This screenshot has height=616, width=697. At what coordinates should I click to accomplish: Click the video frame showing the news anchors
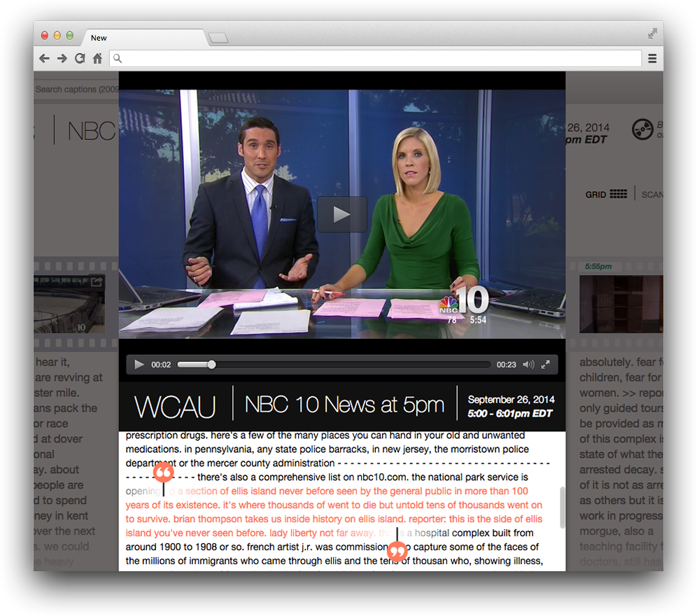(342, 214)
